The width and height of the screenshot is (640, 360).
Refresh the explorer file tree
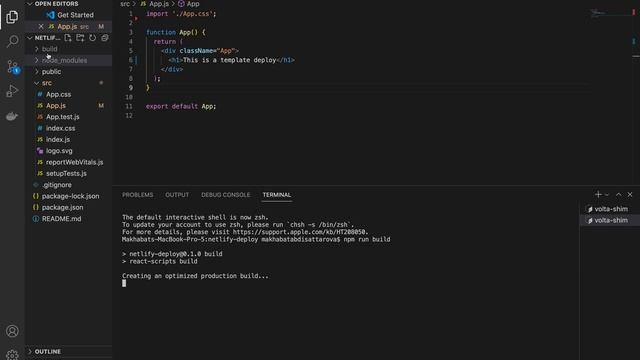pyautogui.click(x=93, y=38)
